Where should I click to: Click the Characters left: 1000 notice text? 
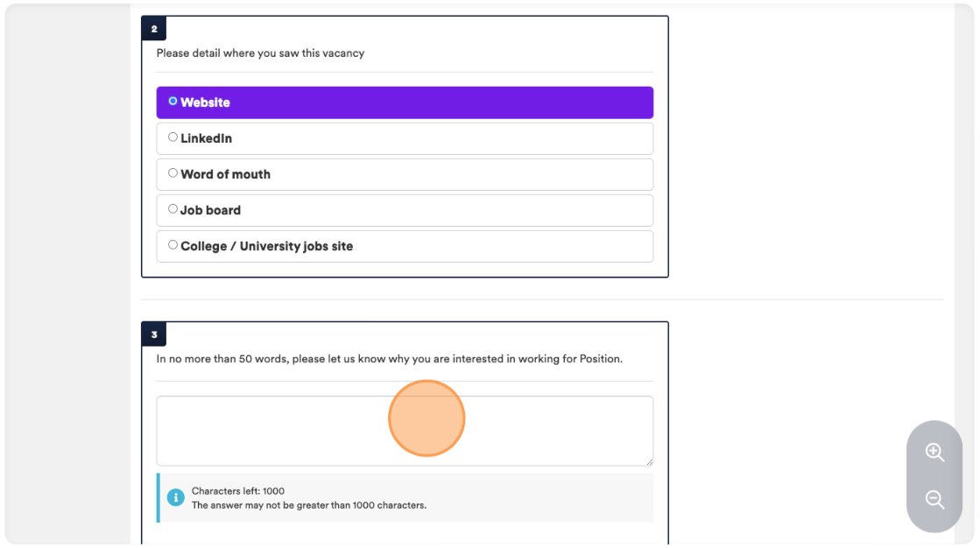(237, 491)
